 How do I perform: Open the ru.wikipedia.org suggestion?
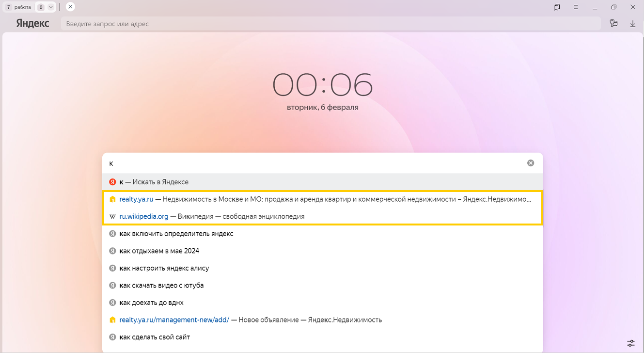click(x=212, y=216)
